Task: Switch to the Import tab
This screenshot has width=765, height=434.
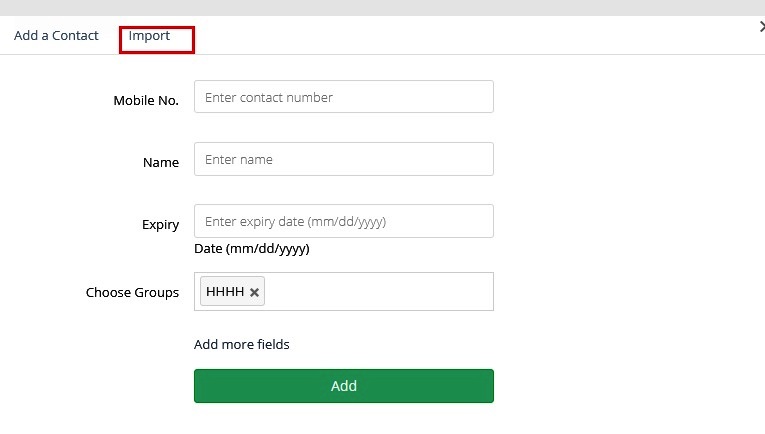Action: pyautogui.click(x=150, y=36)
